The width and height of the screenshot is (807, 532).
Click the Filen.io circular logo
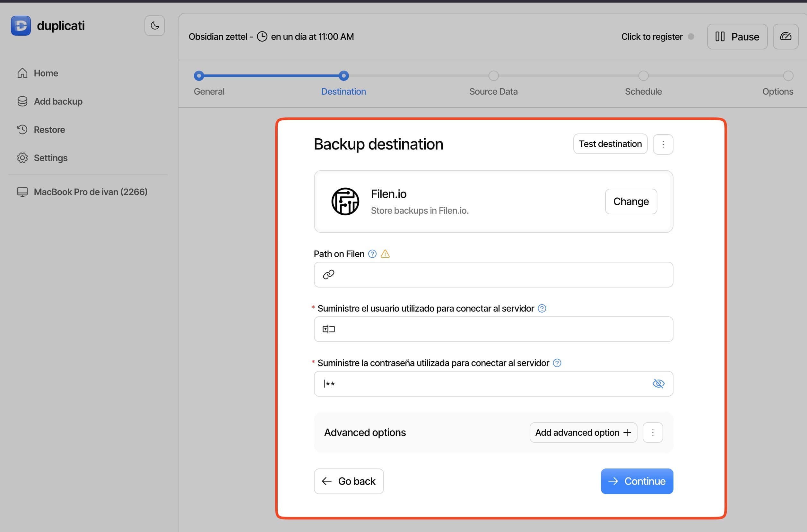point(345,202)
